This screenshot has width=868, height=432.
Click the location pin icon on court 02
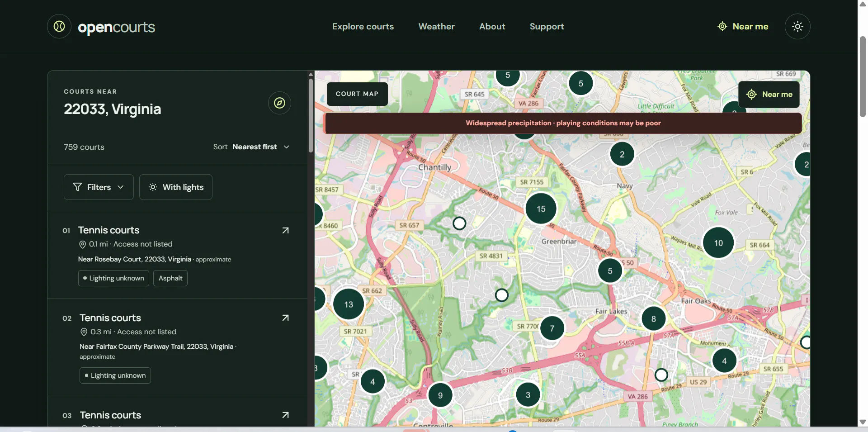(x=84, y=332)
